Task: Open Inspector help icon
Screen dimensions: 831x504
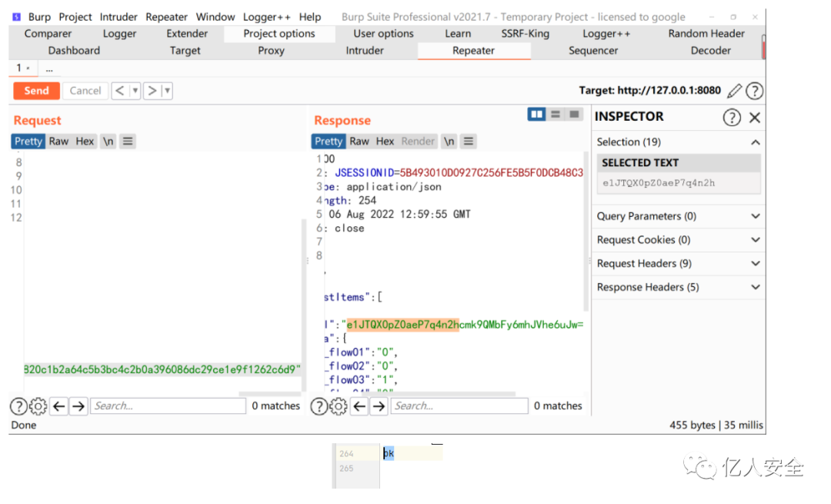Action: coord(732,117)
